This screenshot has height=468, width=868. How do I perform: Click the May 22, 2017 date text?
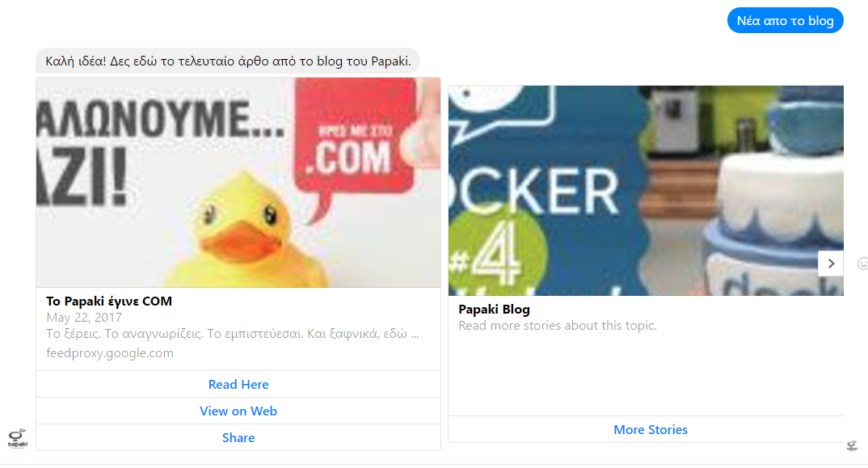pos(83,318)
